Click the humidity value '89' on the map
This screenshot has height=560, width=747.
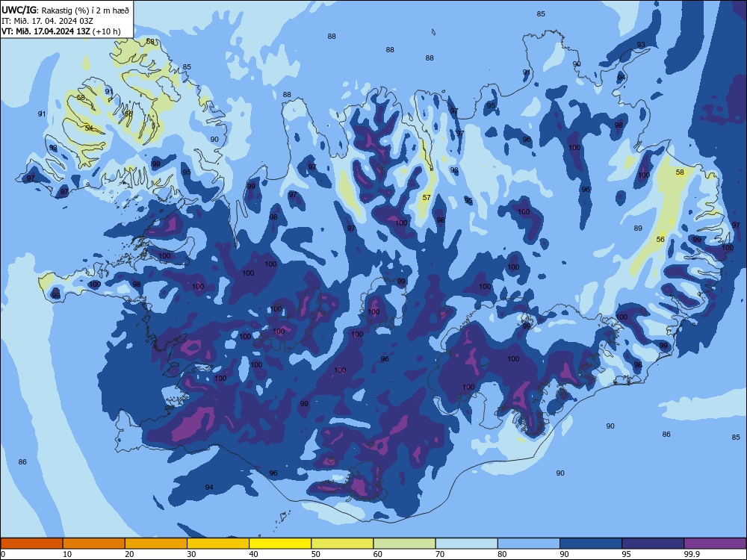[638, 228]
